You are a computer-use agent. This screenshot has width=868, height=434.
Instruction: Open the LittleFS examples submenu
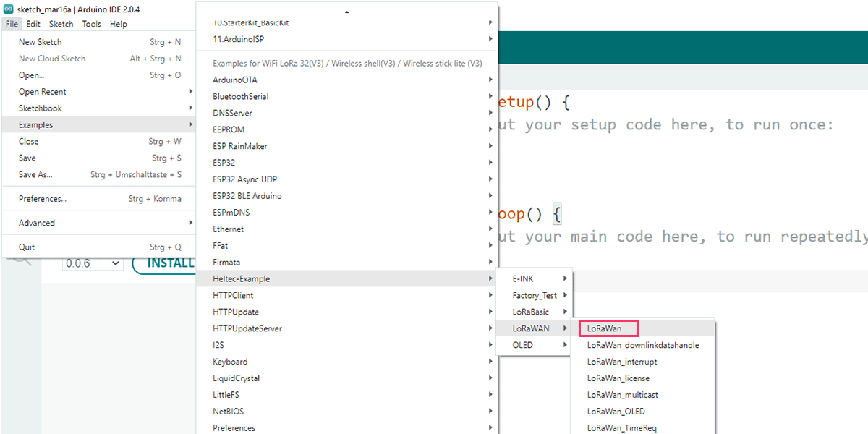(x=347, y=395)
